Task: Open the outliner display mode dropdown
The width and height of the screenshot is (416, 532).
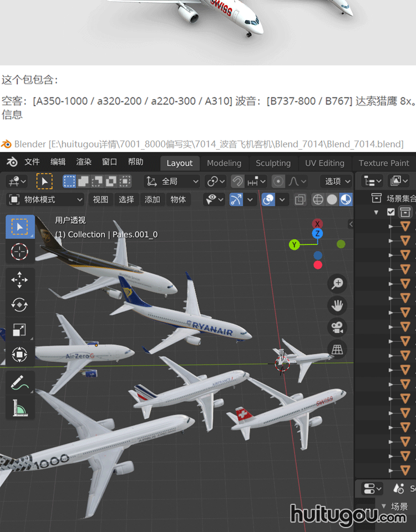Action: 373,181
